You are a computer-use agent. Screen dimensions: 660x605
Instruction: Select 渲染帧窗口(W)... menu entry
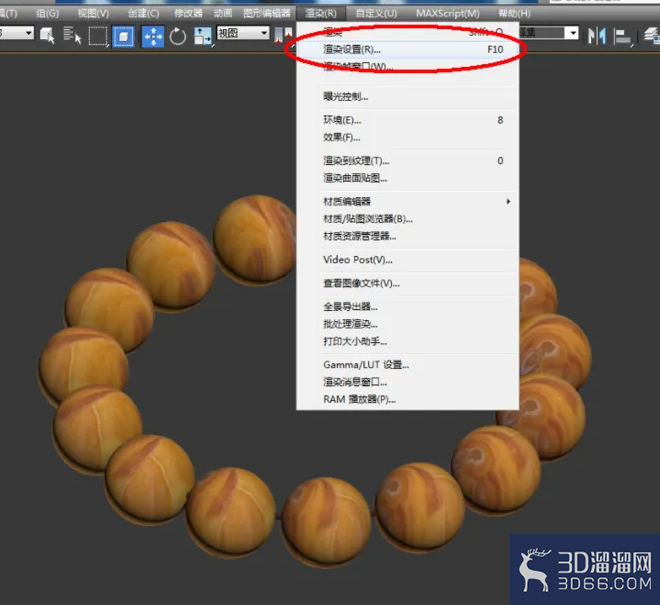pyautogui.click(x=407, y=67)
